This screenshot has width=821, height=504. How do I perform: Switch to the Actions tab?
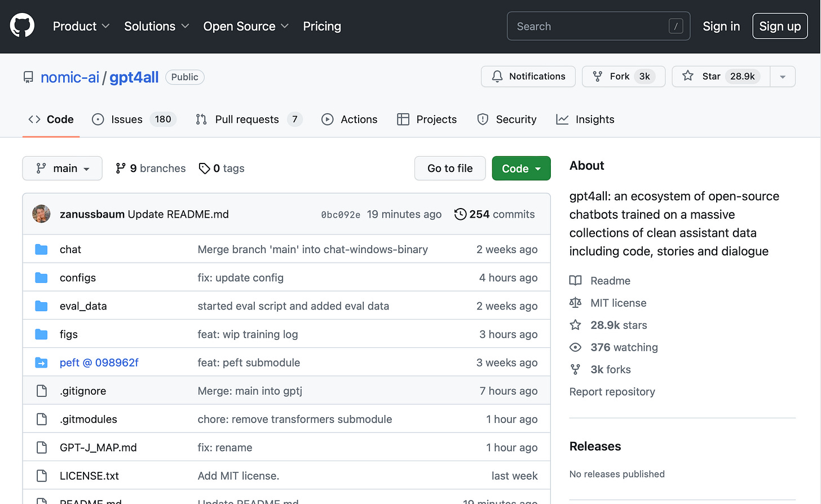[350, 120]
